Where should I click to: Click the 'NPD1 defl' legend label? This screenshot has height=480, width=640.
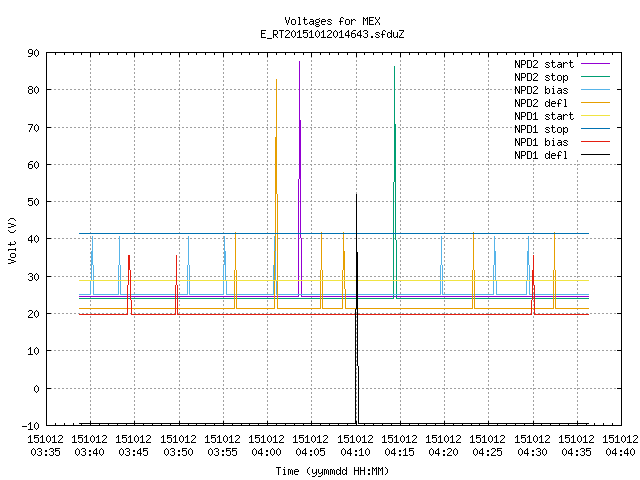[x=541, y=155]
